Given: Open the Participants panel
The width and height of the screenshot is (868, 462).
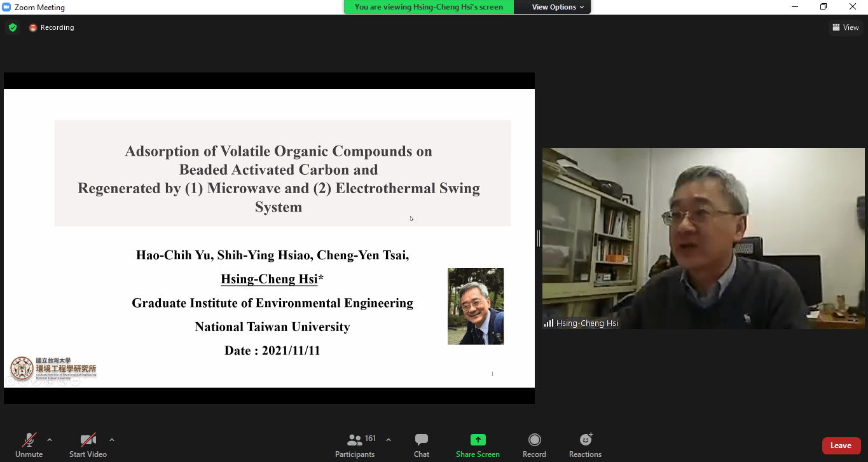Looking at the screenshot, I should [355, 444].
